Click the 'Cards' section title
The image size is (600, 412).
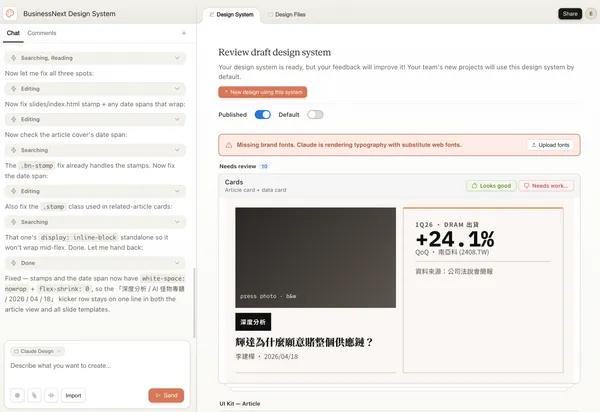click(x=234, y=182)
